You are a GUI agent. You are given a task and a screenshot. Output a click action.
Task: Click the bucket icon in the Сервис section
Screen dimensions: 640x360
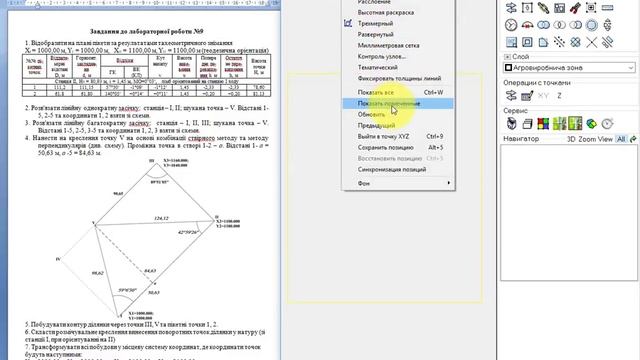coord(511,123)
